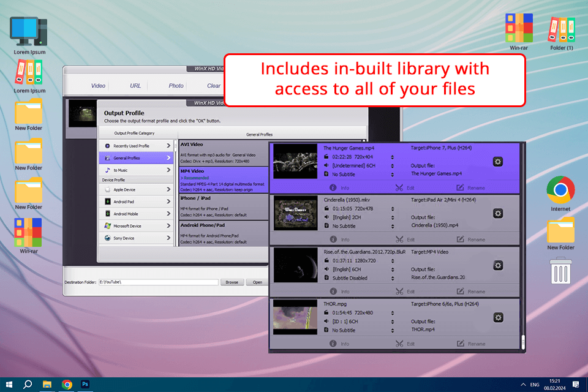
Task: Expand General Profiles chevron
Action: tap(168, 158)
